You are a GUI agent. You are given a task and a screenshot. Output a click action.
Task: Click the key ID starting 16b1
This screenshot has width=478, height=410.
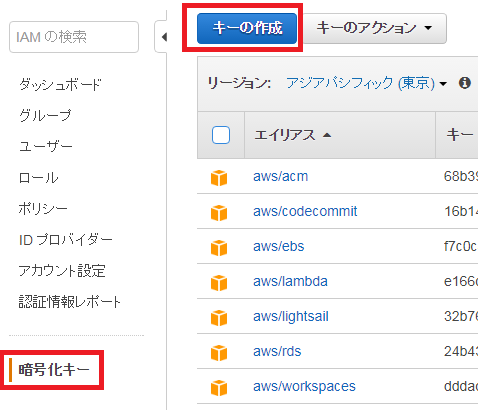pos(461,211)
